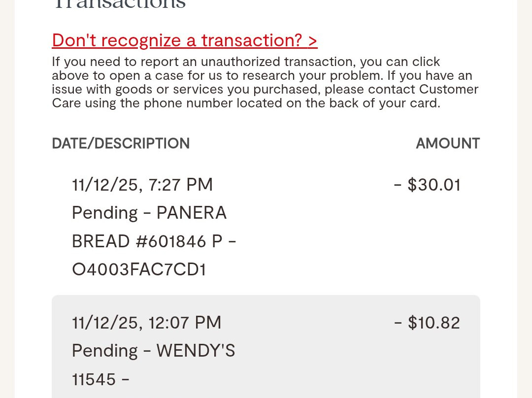532x398 pixels.
Task: Click the - $30.01 Panera amount
Action: tap(427, 185)
